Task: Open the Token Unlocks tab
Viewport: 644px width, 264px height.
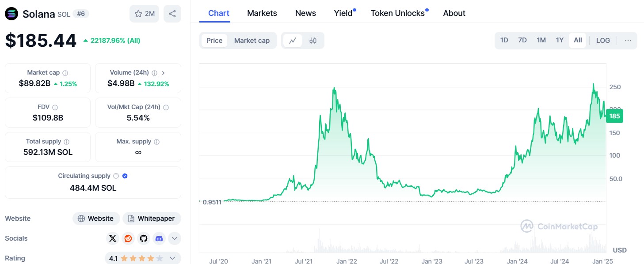Action: [398, 13]
